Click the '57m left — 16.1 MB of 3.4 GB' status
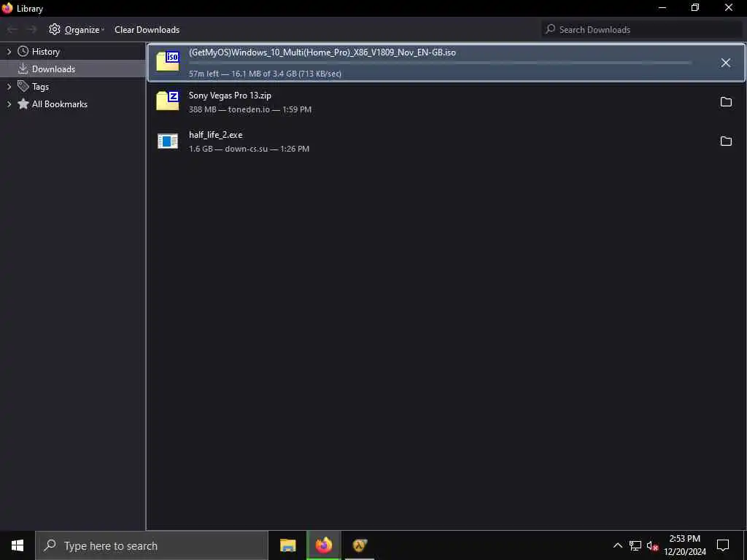The width and height of the screenshot is (747, 560). tap(265, 74)
